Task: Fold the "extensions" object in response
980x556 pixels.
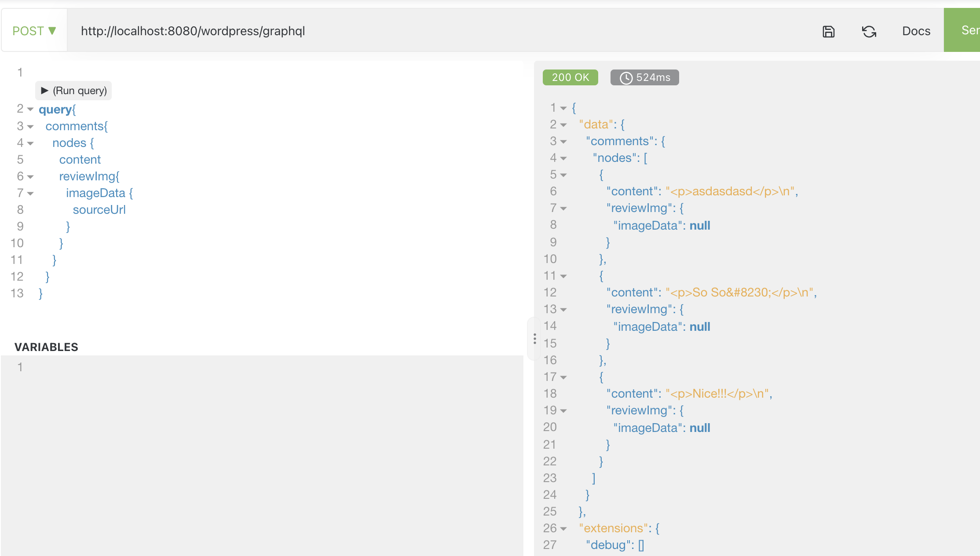Action: (563, 529)
